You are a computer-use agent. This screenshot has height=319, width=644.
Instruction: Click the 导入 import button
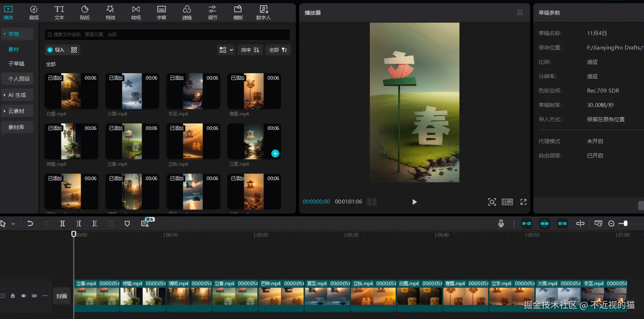coord(56,50)
